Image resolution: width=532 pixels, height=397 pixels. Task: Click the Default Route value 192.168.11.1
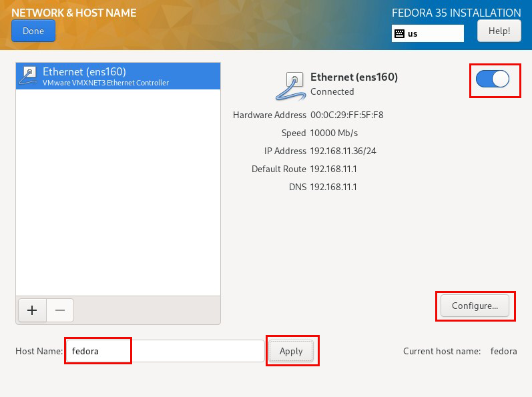[334, 169]
